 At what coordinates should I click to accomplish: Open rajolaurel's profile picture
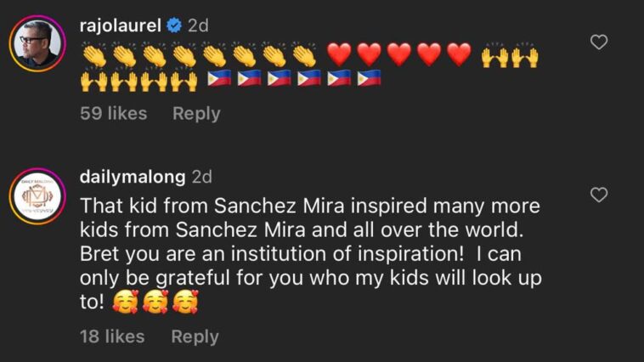pos(37,43)
